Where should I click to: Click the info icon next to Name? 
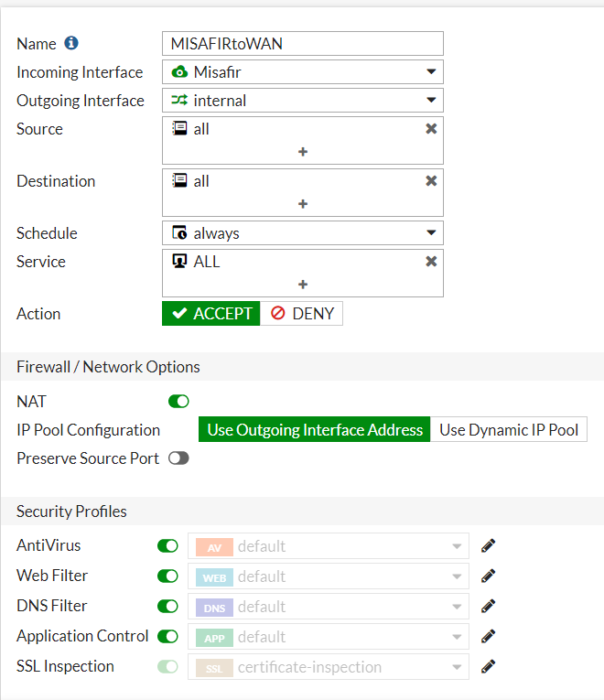71,43
